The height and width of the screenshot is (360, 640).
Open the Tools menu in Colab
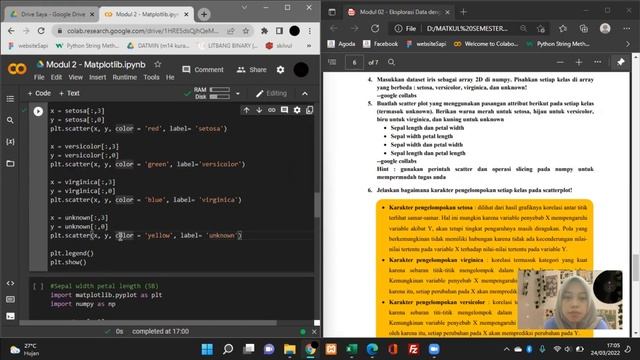151,77
